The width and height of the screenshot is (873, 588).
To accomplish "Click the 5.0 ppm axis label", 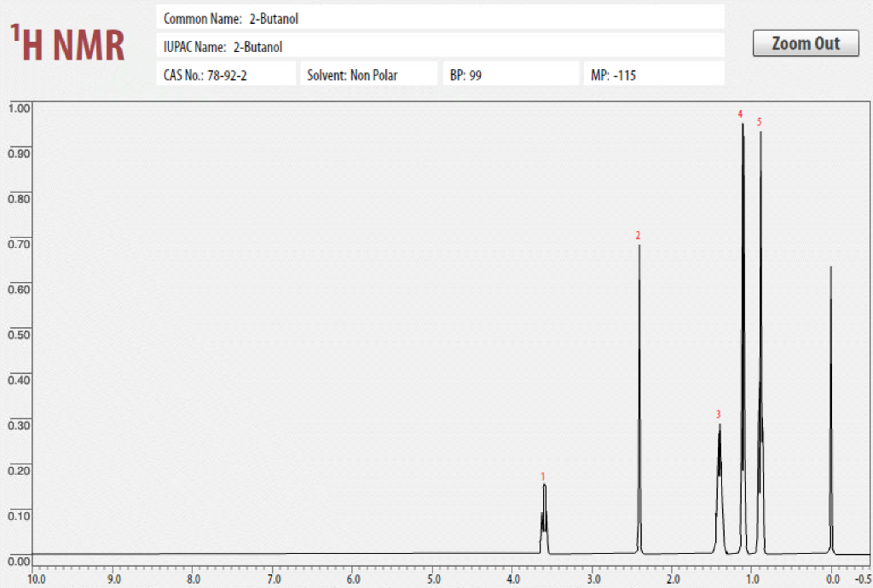I will coord(433,579).
